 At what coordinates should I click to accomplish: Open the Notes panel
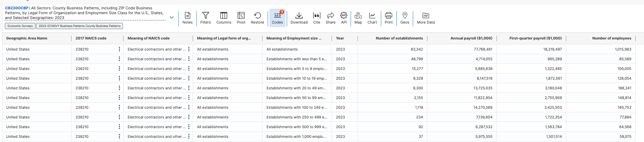187,18
